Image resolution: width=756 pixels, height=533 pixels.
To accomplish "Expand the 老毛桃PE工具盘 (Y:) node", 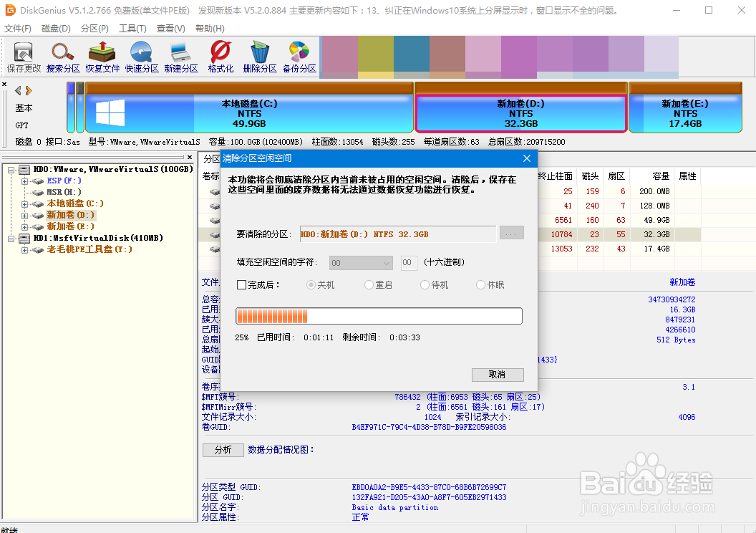I will (x=24, y=250).
